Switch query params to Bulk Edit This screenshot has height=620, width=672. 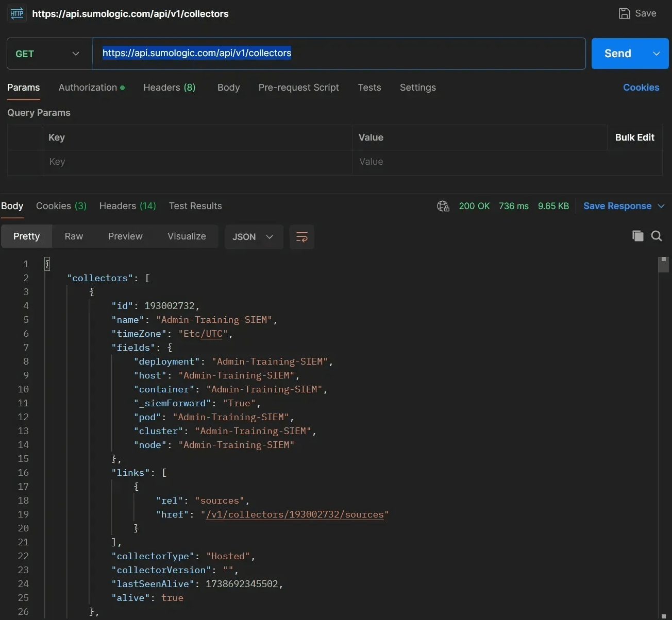[x=634, y=137]
